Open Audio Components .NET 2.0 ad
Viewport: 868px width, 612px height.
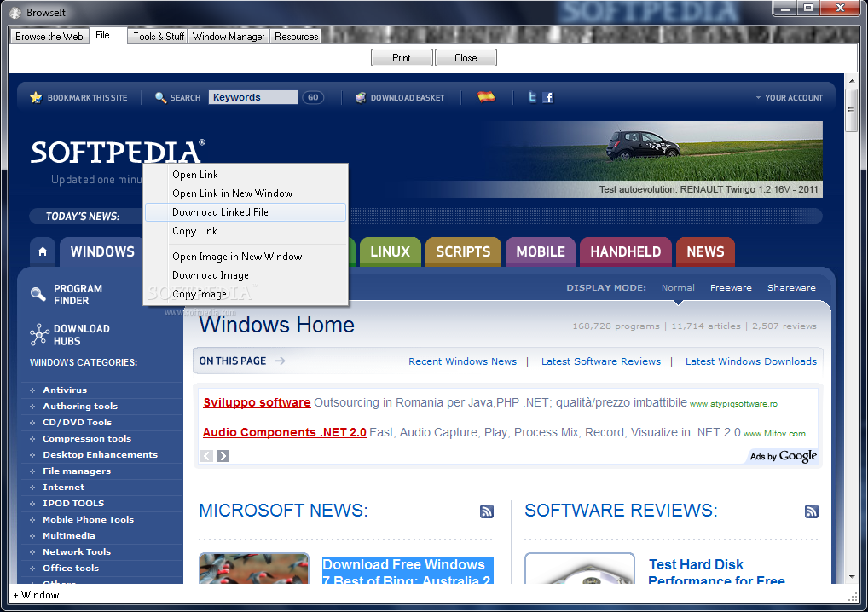tap(285, 432)
